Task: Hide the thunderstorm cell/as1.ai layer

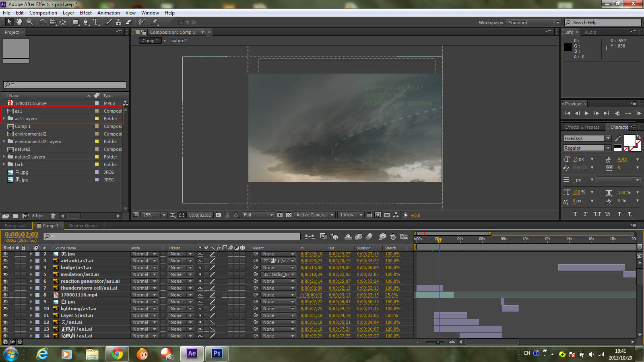Action: [5, 288]
